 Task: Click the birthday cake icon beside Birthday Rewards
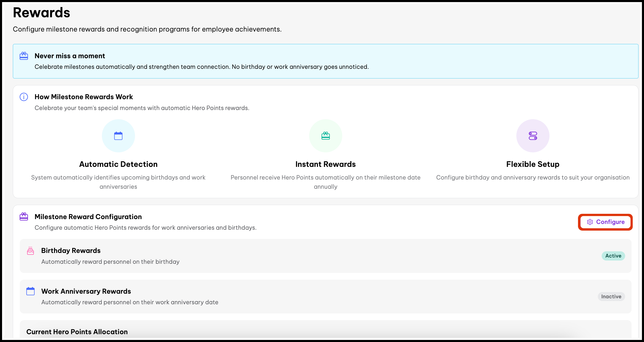pyautogui.click(x=31, y=251)
